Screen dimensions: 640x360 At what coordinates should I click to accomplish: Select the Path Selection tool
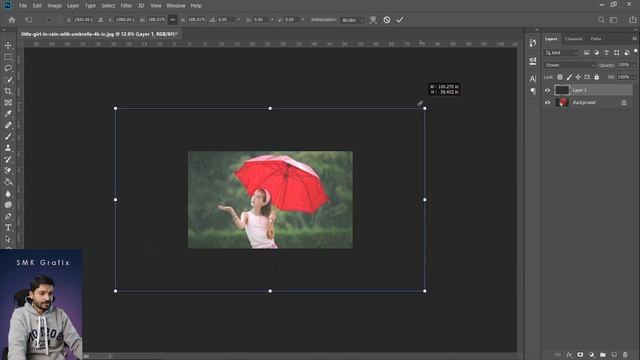click(x=8, y=239)
